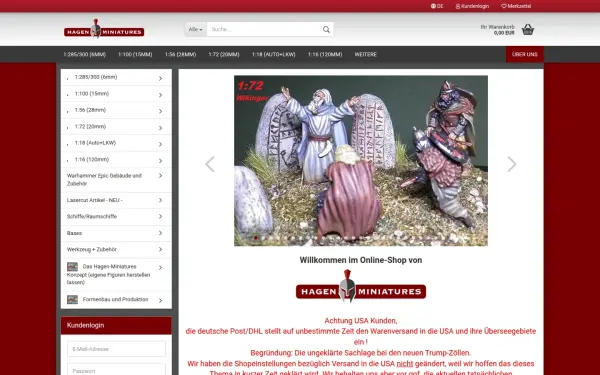Expand Werkzeug + Zubehör chevron
The height and width of the screenshot is (375, 600).
point(160,249)
